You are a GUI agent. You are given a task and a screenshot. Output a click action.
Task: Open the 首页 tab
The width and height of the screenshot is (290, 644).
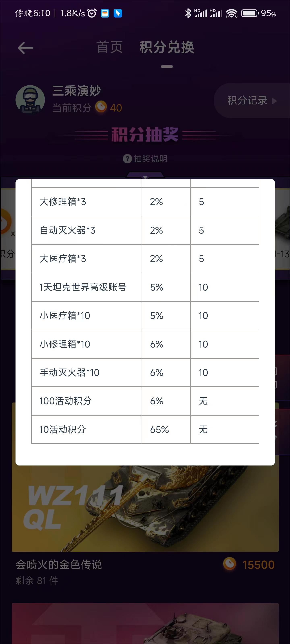[110, 47]
